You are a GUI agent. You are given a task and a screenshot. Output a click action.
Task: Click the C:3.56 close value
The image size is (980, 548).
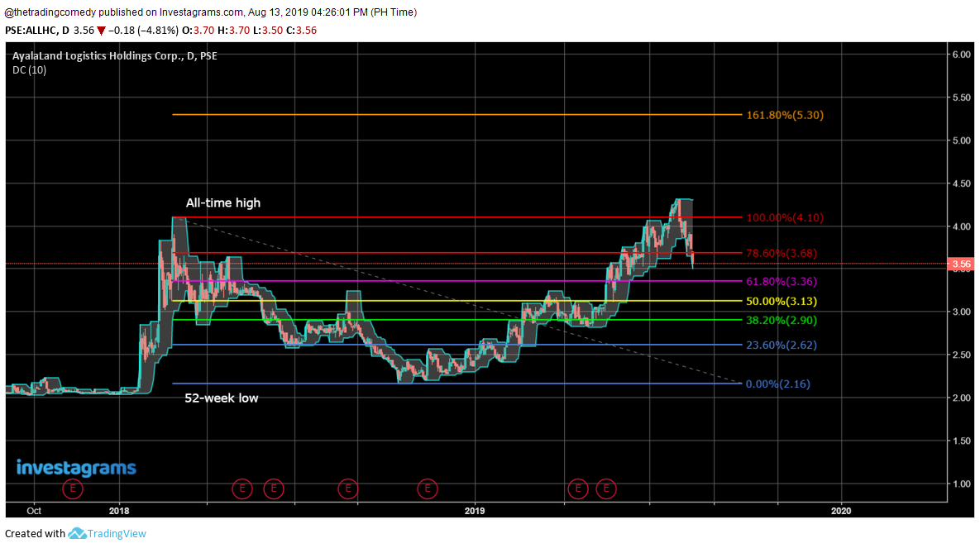click(301, 30)
